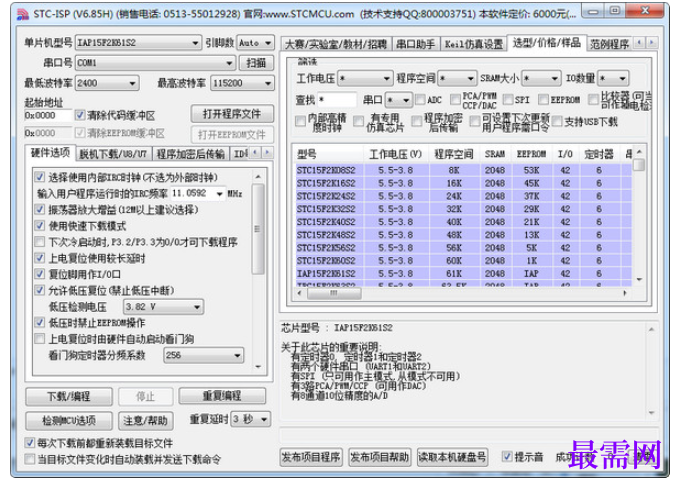Screen dimensions: 680x486
Task: Switch to 范例程序 tab
Action: 609,44
